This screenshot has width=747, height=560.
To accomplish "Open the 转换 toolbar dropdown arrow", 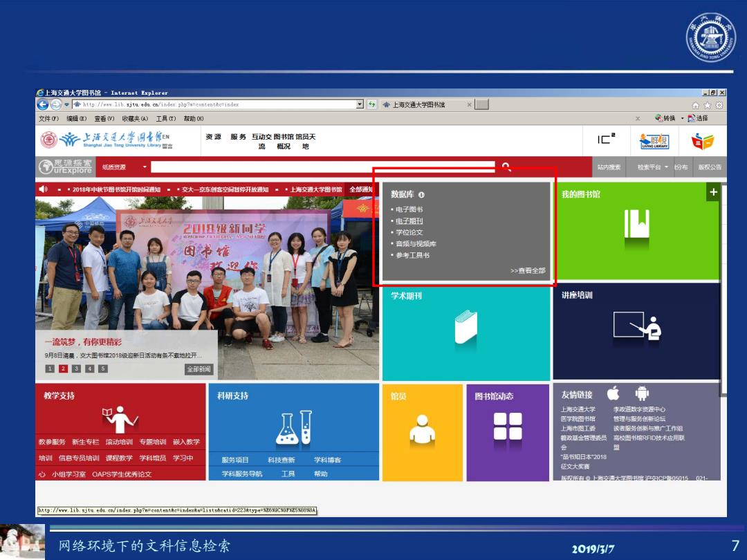I will pos(682,118).
